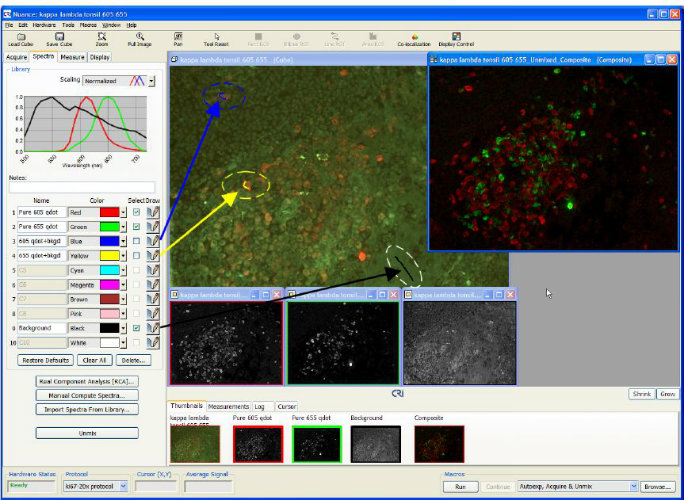Uncheck Select box for Pure 605 qdot
This screenshot has width=684, height=500.
point(137,212)
